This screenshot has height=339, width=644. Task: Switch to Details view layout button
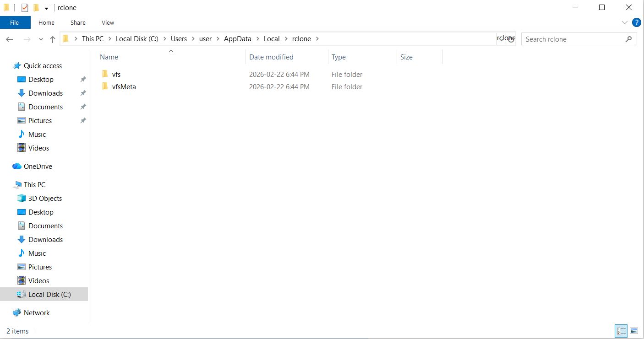coord(622,331)
